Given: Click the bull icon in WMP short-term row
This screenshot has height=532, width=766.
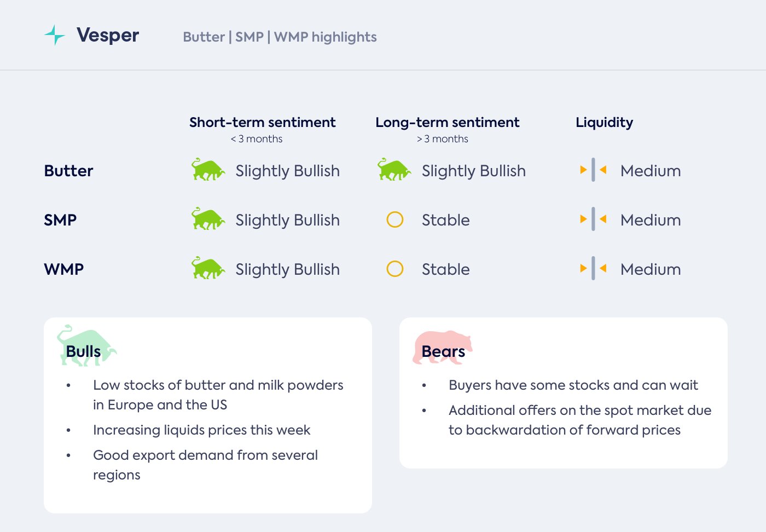Looking at the screenshot, I should click(x=208, y=269).
